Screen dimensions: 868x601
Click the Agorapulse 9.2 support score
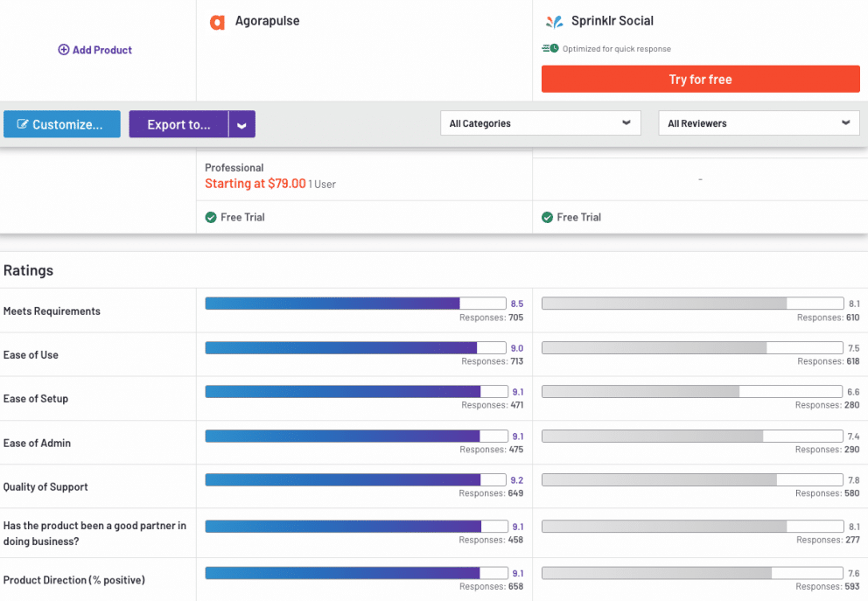coord(517,480)
